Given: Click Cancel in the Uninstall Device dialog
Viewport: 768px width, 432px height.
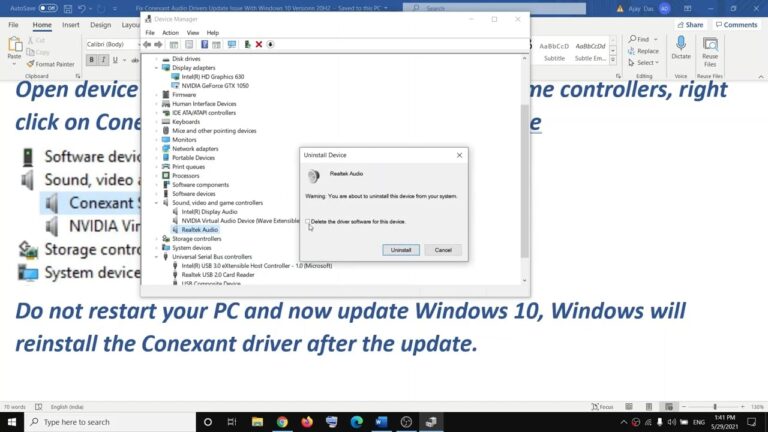Looking at the screenshot, I should click(x=443, y=250).
